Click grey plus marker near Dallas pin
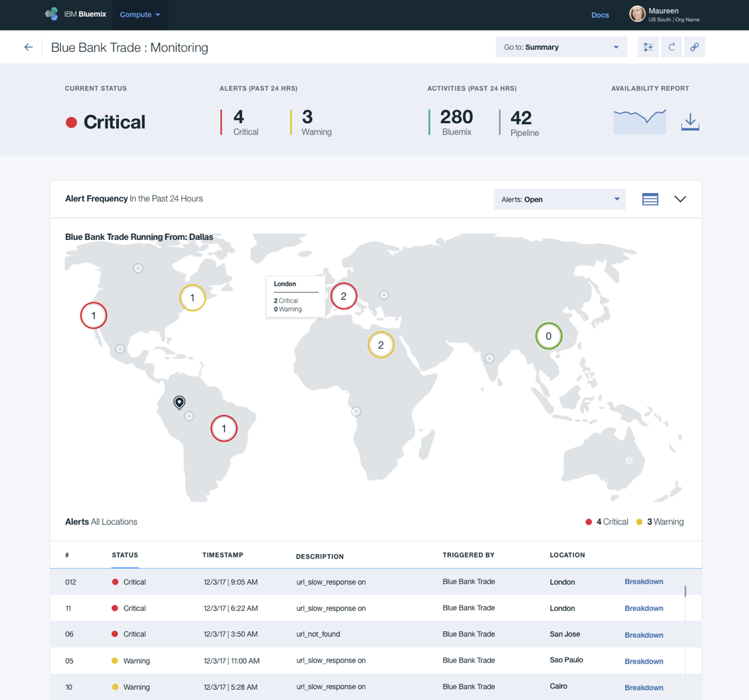This screenshot has width=749, height=700. (189, 416)
